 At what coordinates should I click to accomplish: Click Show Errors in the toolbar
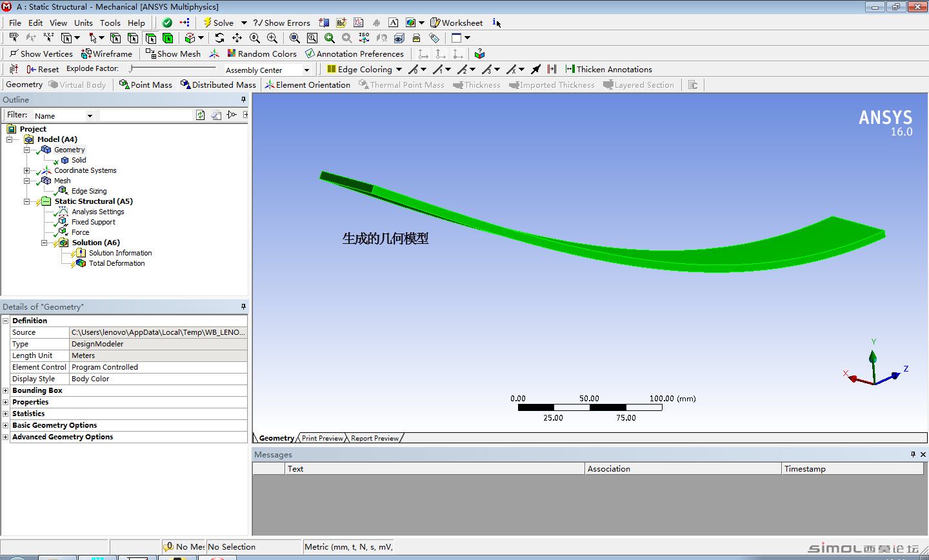[281, 23]
